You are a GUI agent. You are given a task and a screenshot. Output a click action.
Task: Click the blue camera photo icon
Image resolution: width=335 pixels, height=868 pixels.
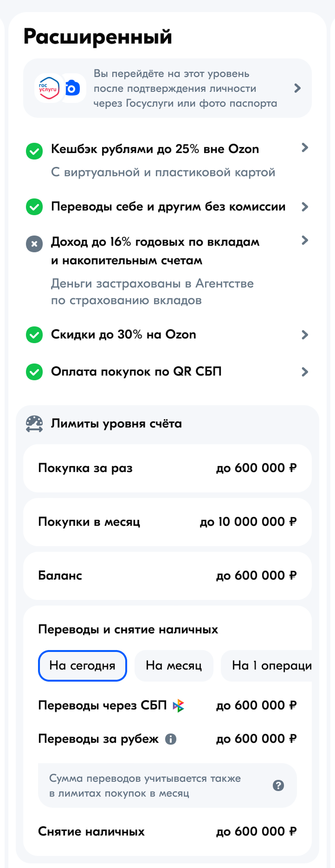point(72,88)
